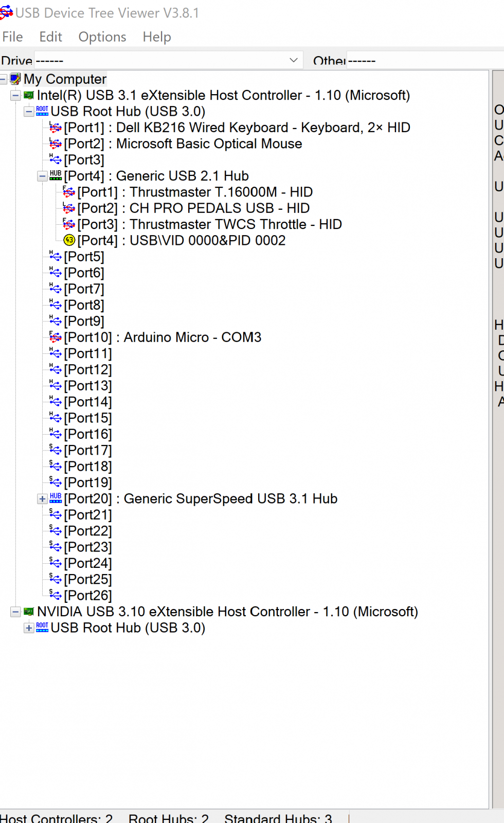Click the Dell KB216 keyboard device icon
The width and height of the screenshot is (504, 823).
click(x=56, y=128)
